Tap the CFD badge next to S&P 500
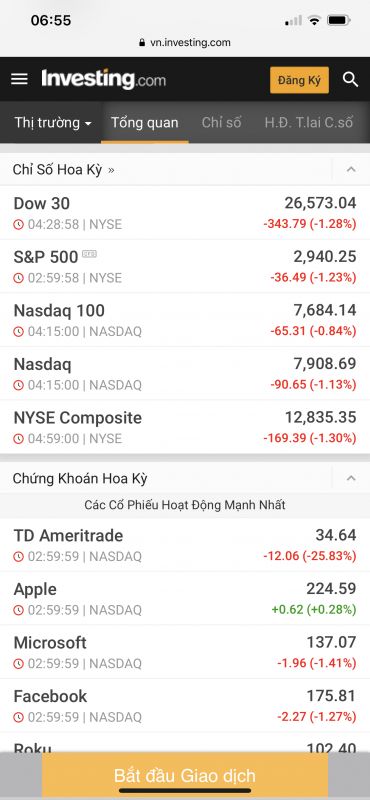Screen dimensions: 370x800 89,254
